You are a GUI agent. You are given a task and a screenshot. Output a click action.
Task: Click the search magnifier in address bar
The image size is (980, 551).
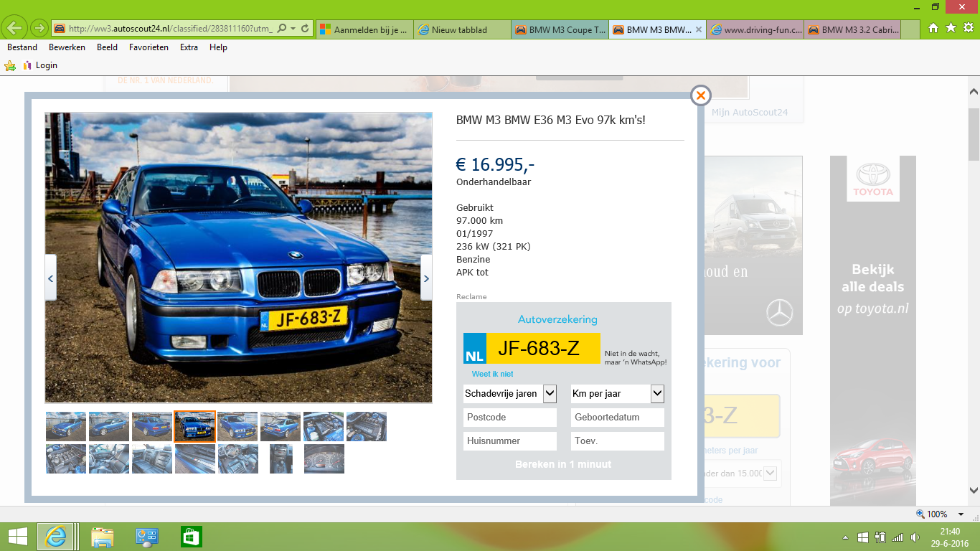[x=281, y=29]
